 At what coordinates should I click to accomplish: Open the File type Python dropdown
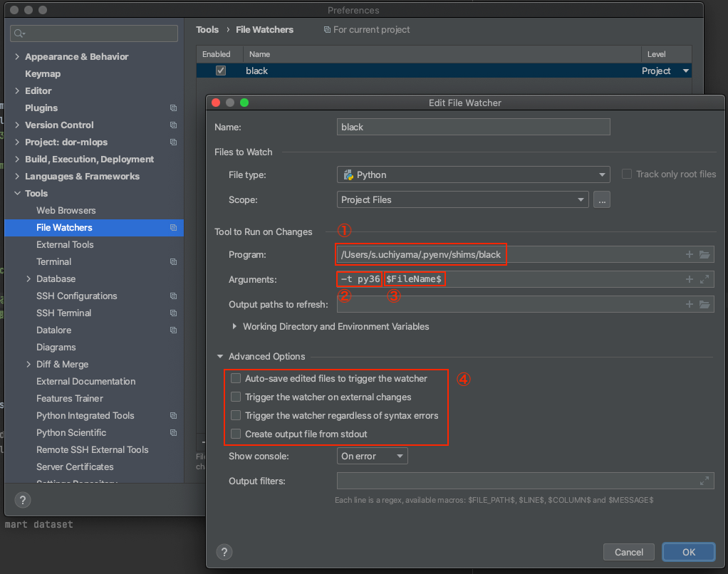click(x=474, y=174)
